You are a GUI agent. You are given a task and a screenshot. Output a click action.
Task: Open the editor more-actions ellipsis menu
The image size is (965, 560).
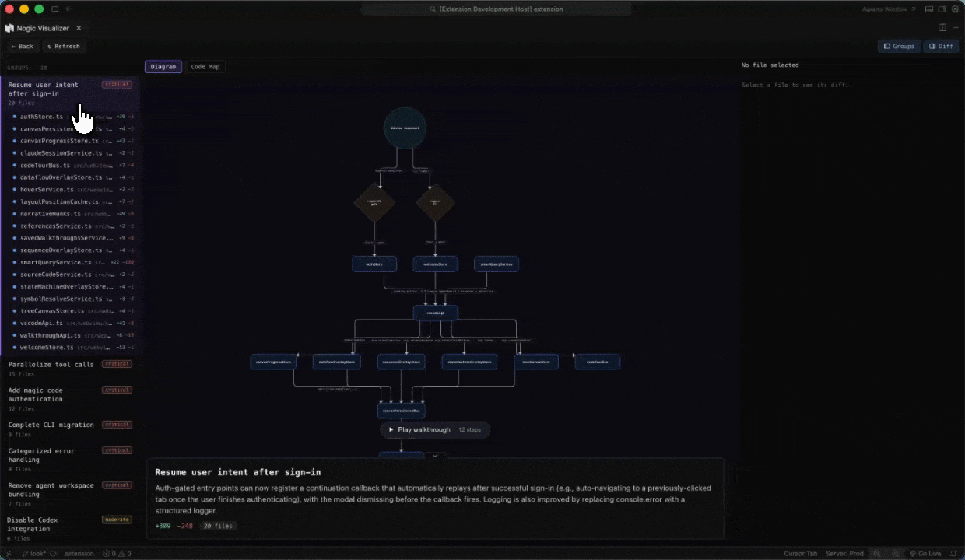(954, 27)
